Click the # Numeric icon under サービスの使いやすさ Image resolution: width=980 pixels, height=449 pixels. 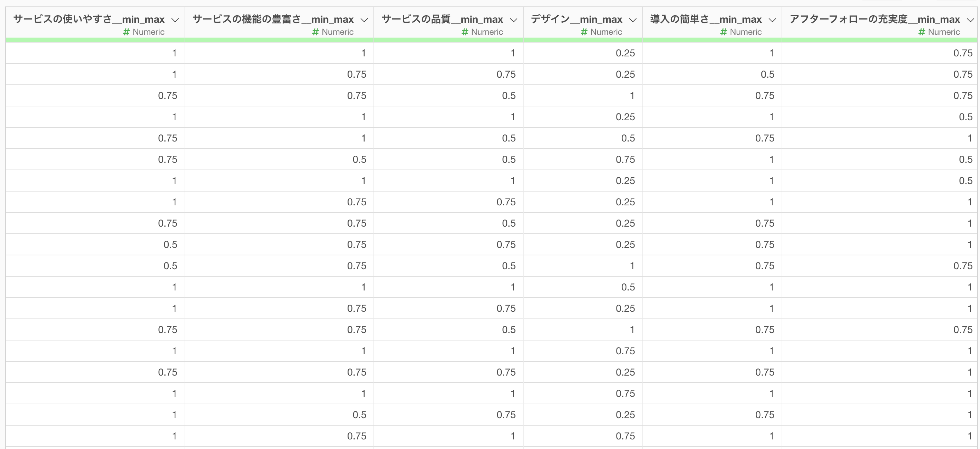click(126, 32)
